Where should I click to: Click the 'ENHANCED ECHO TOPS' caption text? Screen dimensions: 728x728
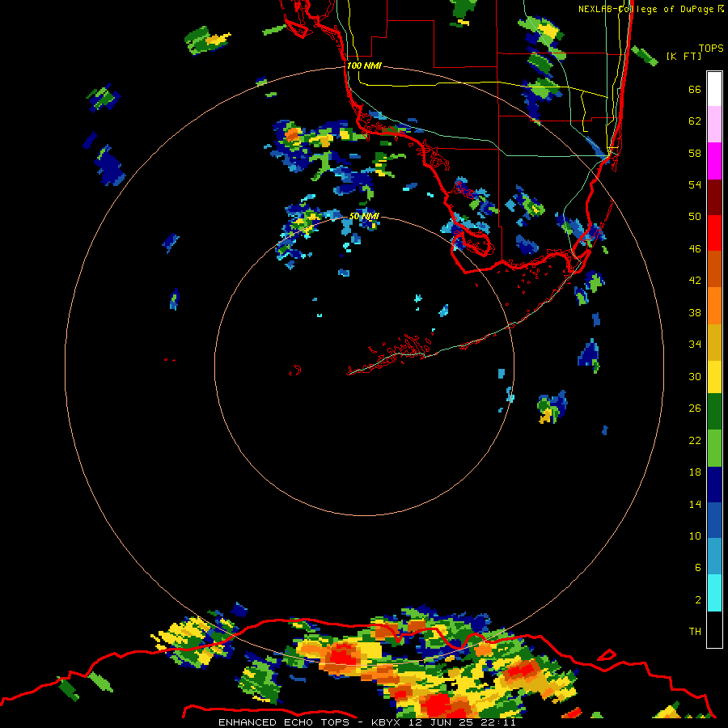pyautogui.click(x=284, y=722)
